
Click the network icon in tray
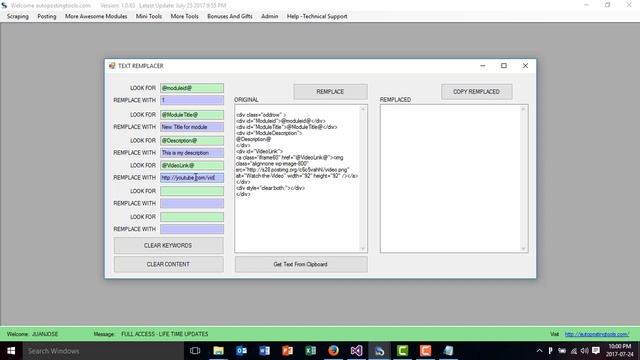(x=574, y=351)
